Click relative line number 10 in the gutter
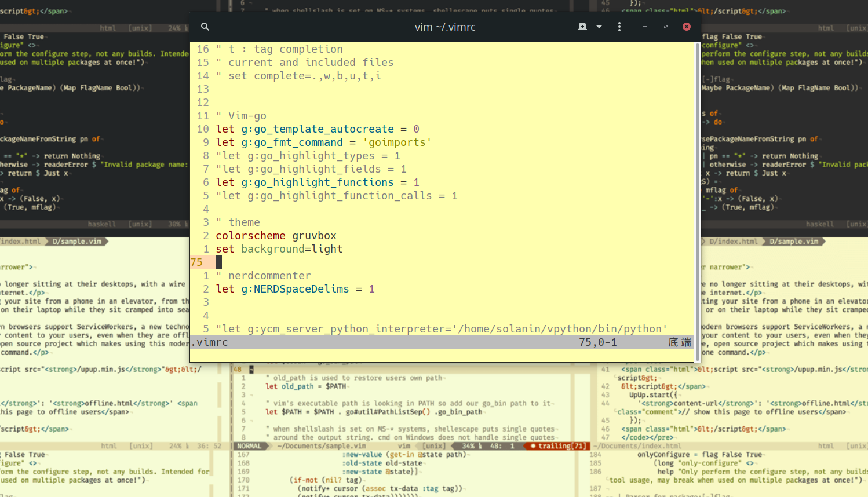868x497 pixels. tap(203, 129)
